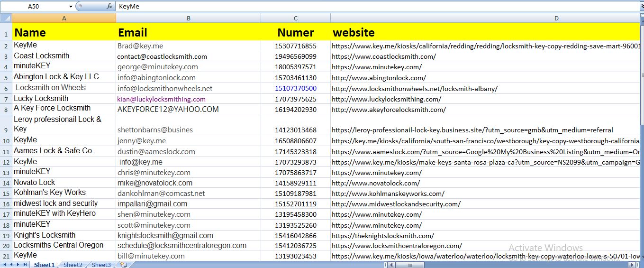Viewport: 644px width, 268px height.
Task: Click the Insert Function fx icon
Action: (109, 7)
